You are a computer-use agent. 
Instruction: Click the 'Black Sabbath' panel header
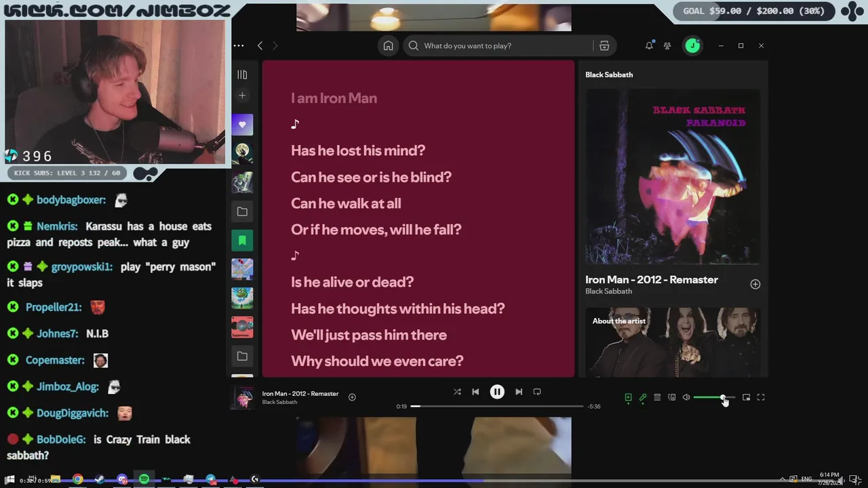609,75
